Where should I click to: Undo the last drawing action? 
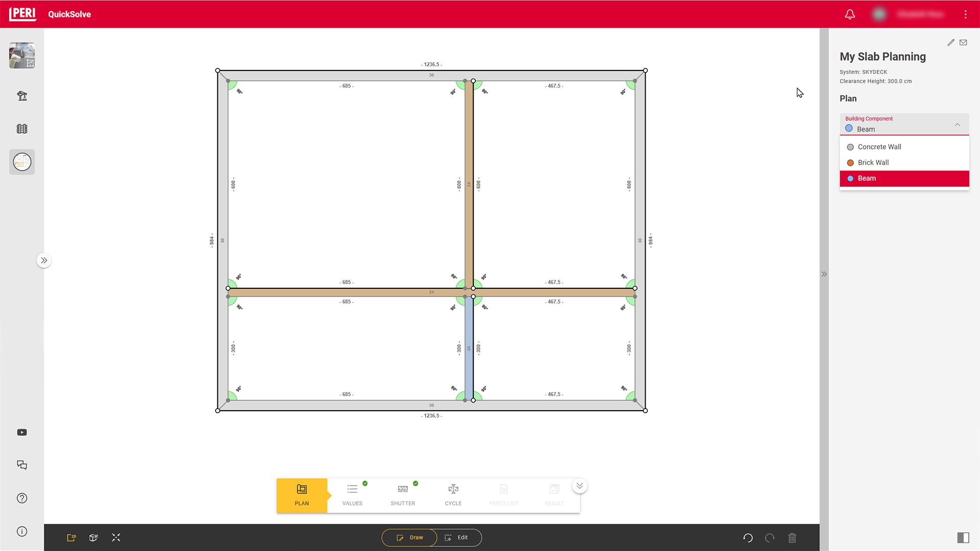click(748, 538)
